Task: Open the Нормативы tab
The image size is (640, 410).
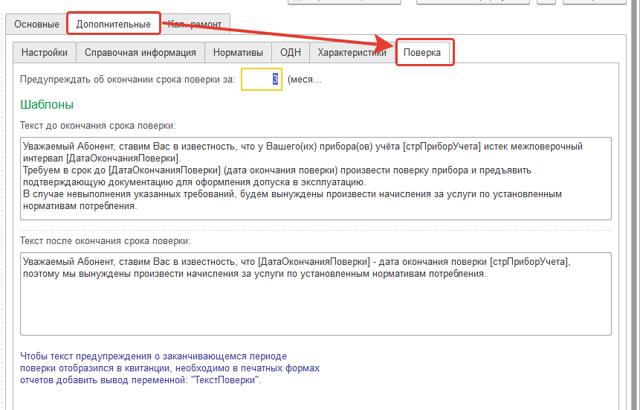Action: [x=238, y=52]
